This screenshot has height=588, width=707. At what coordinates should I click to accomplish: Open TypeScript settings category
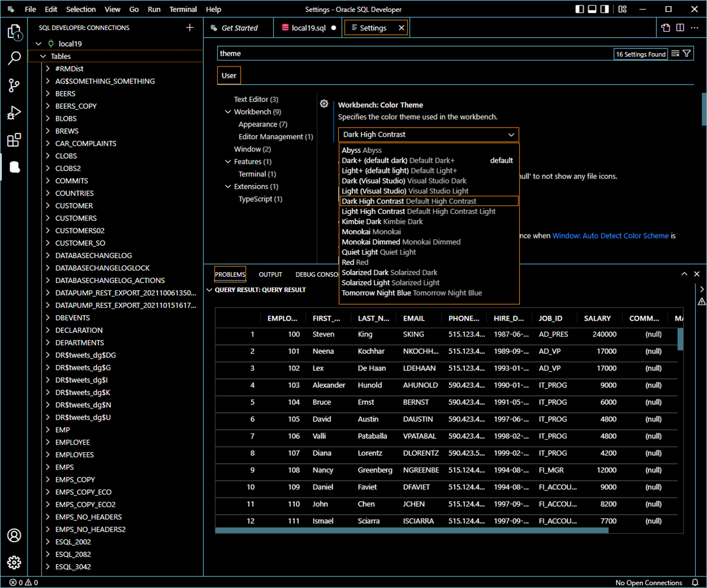(260, 199)
